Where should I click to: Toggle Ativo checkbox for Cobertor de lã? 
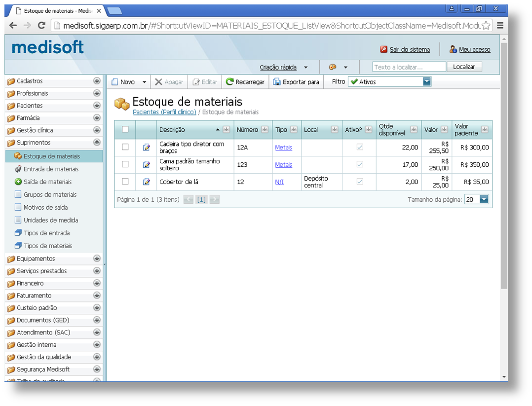pyautogui.click(x=360, y=182)
